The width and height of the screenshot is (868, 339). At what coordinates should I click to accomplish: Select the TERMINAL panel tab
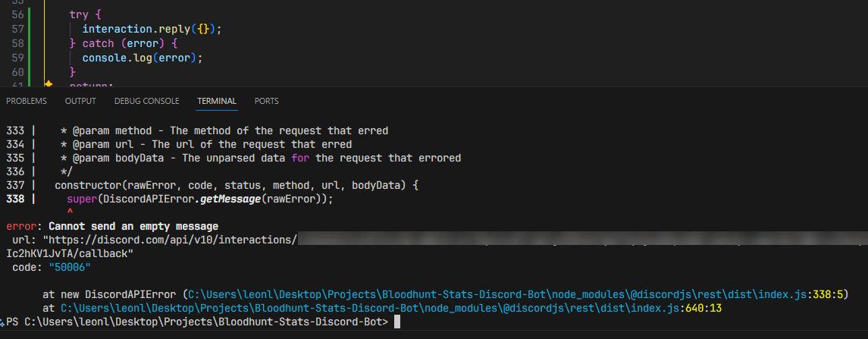[217, 101]
